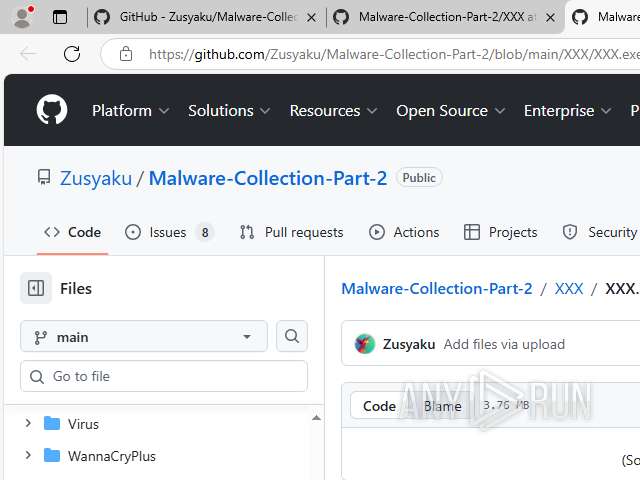640x480 pixels.
Task: Open the main branch selector dropdown
Action: [144, 337]
